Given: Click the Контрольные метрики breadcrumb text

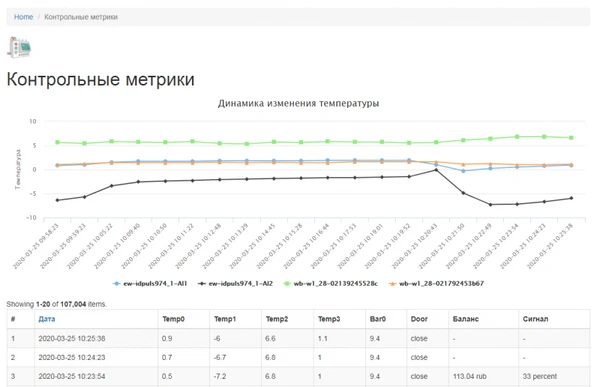Looking at the screenshot, I should 81,17.
